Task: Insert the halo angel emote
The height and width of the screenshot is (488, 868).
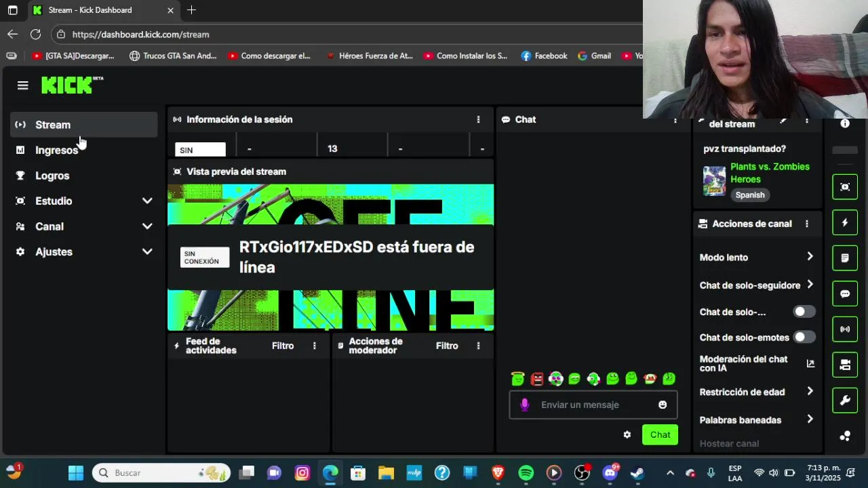Action: coord(518,379)
